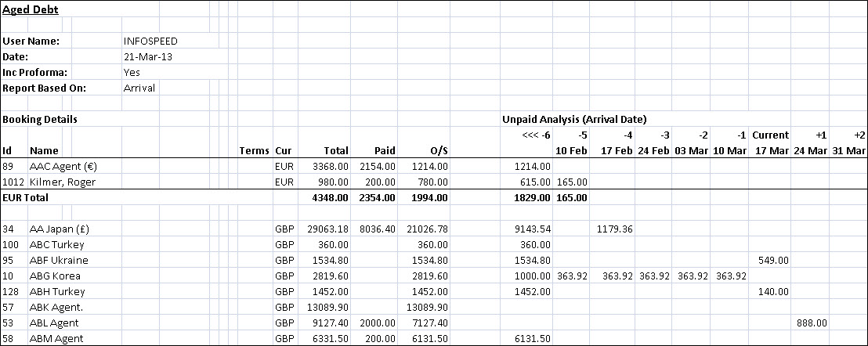
Task: Click the 1179.36 value under 17 Feb
Action: [x=614, y=229]
